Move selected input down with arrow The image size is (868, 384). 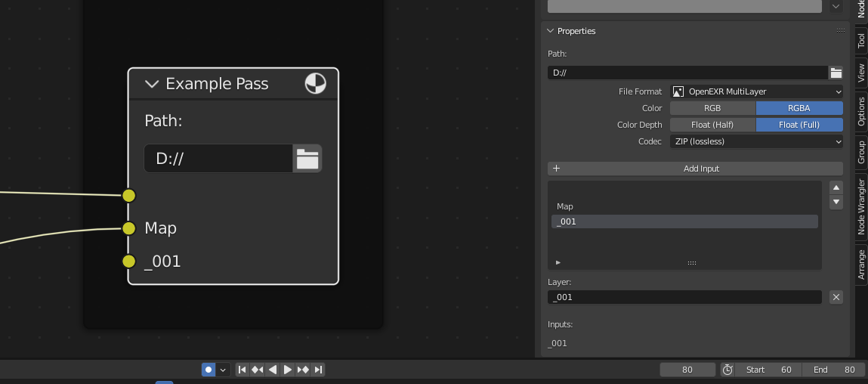click(836, 202)
